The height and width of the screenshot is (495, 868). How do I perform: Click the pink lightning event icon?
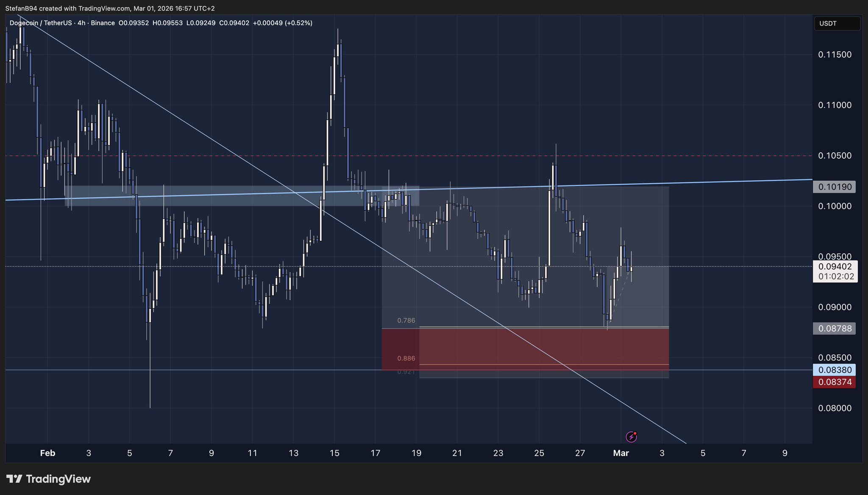(631, 436)
